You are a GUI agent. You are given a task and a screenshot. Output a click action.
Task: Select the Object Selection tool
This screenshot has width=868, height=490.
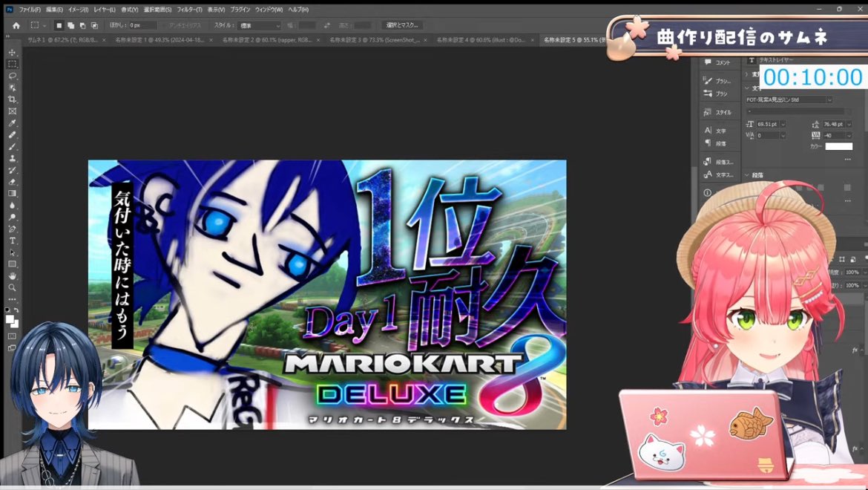tap(12, 88)
